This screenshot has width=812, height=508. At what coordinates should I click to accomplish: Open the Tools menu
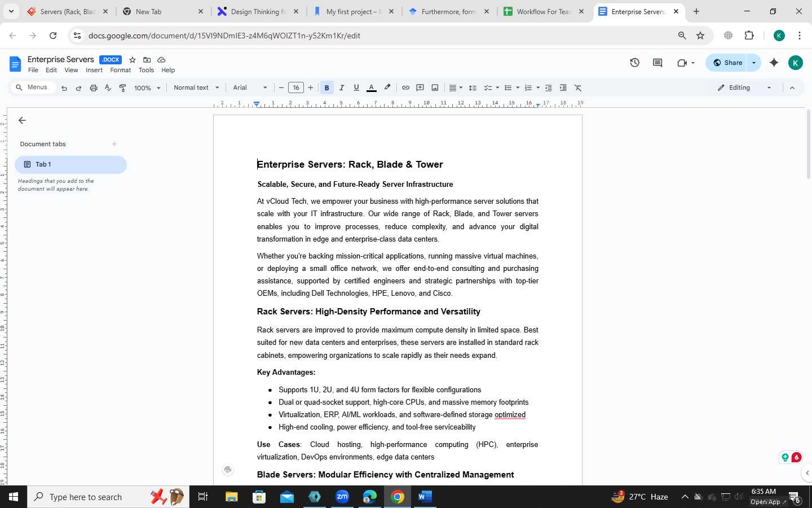(x=146, y=70)
